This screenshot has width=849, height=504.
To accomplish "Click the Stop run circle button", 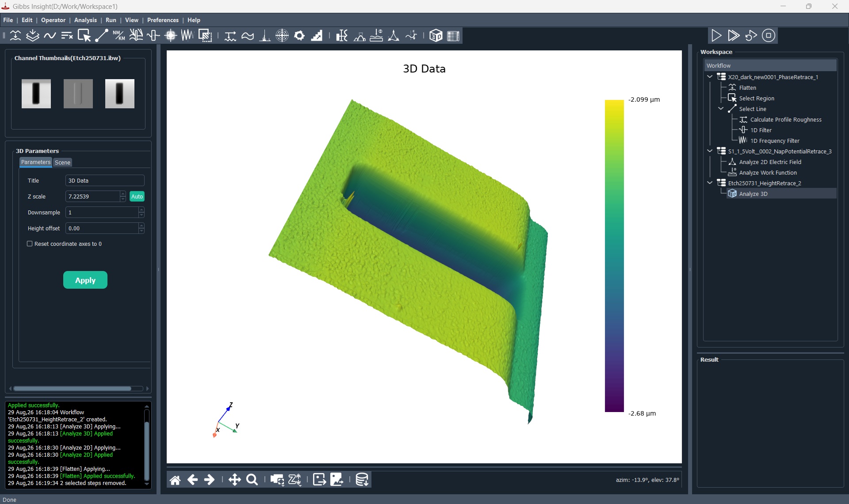I will [769, 35].
